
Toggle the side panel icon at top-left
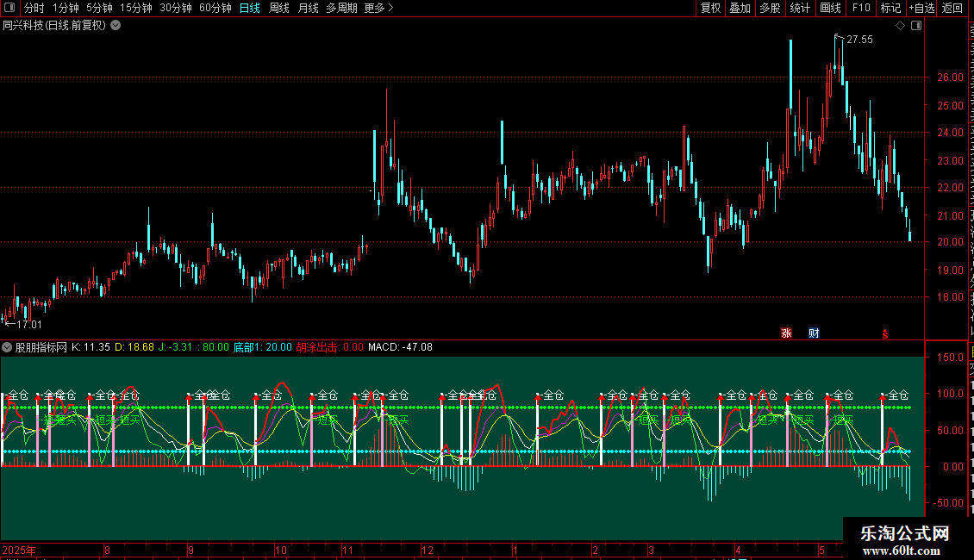(x=9, y=8)
